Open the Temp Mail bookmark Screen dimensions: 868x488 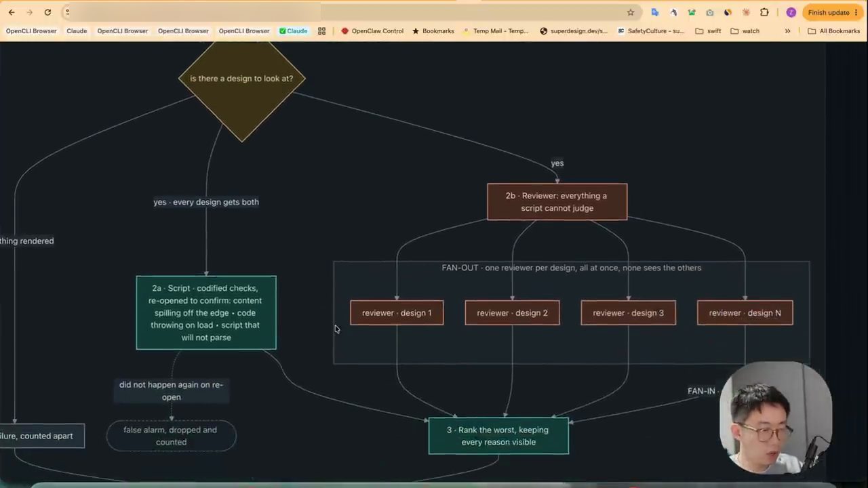click(496, 31)
